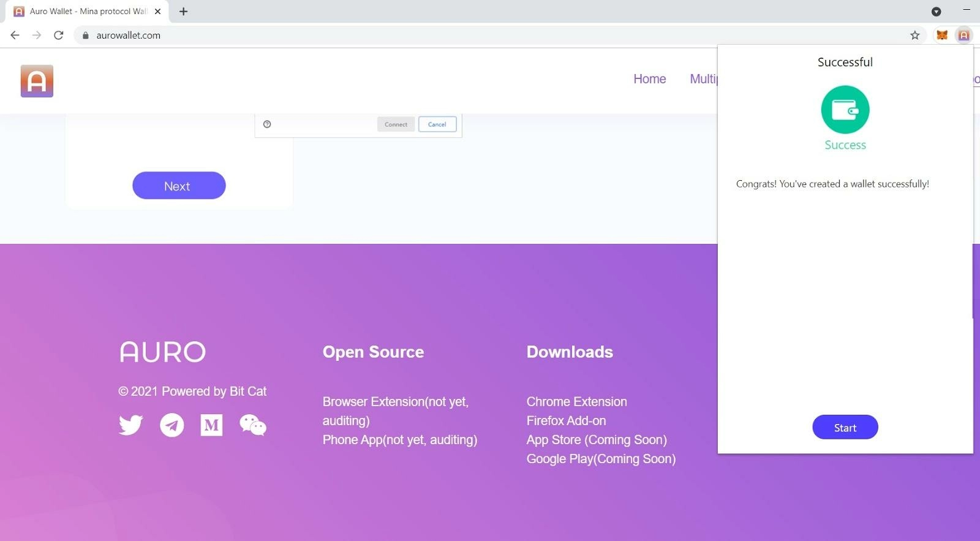Open the Firefox Add-on download link

point(567,421)
